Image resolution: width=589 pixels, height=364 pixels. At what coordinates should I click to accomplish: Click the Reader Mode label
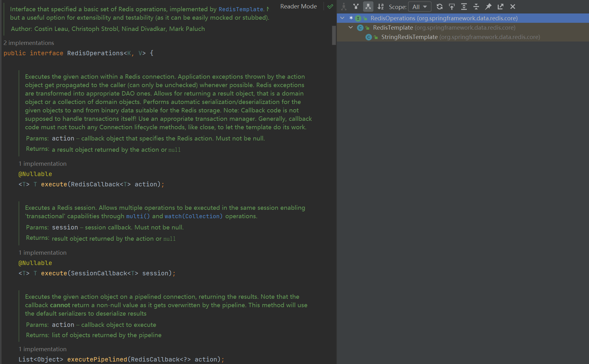click(298, 6)
